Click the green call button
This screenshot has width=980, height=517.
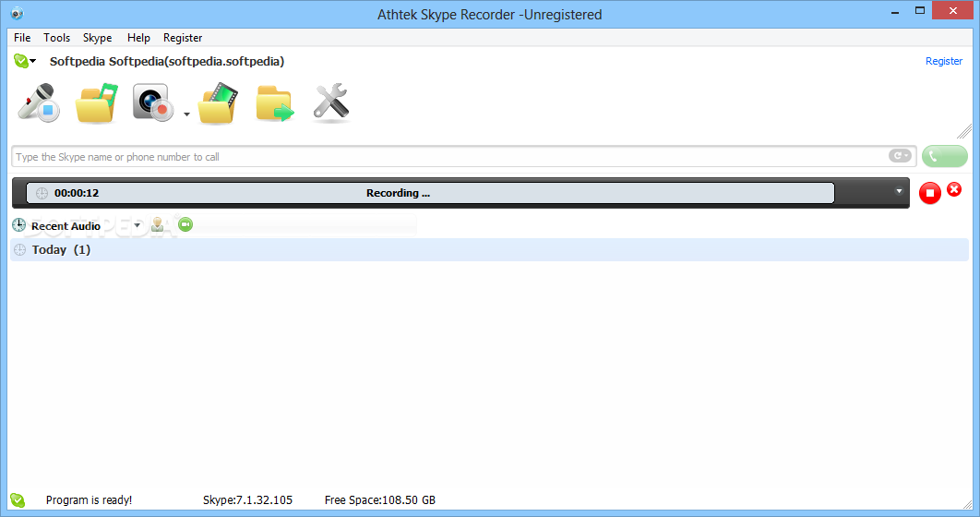(x=944, y=156)
